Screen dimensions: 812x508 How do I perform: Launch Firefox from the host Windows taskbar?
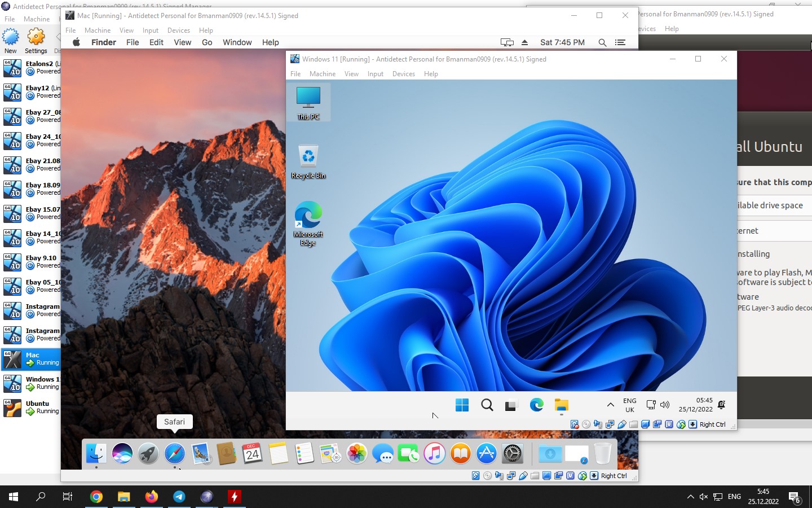151,497
